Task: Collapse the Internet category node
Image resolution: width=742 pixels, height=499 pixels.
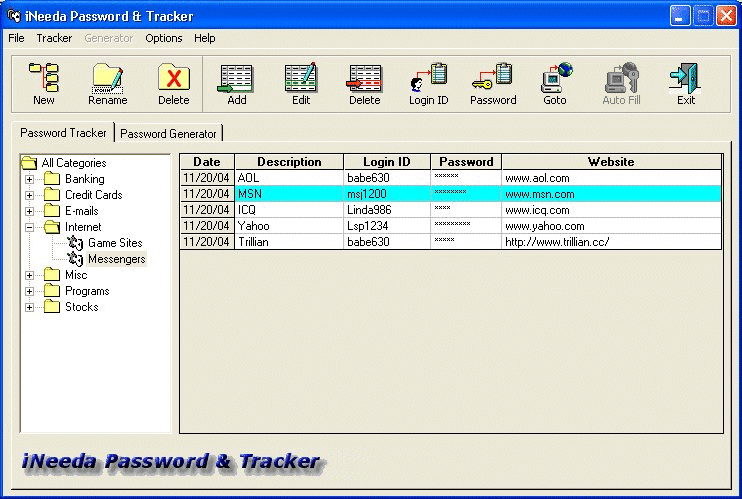Action: coord(29,228)
